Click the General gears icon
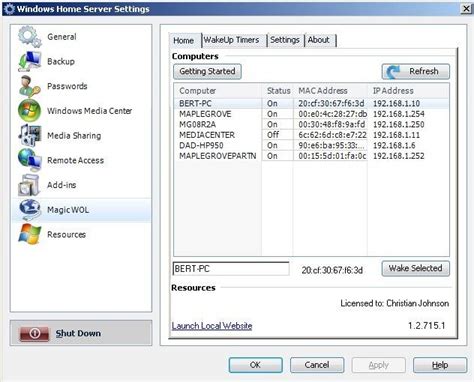Viewport: 474px width, 382px height. [30, 36]
